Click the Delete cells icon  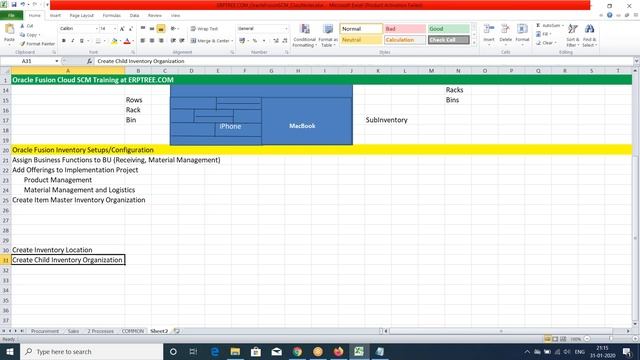pos(505,29)
